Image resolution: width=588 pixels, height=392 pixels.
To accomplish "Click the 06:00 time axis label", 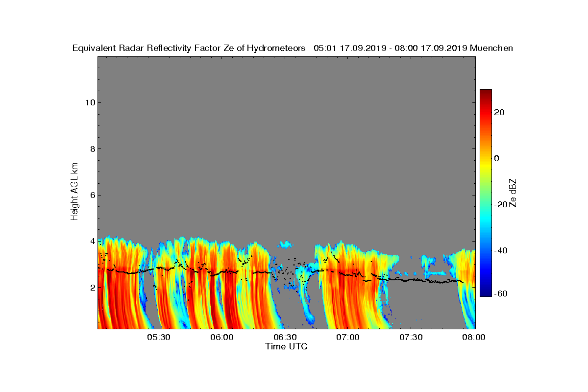I will 221,337.
